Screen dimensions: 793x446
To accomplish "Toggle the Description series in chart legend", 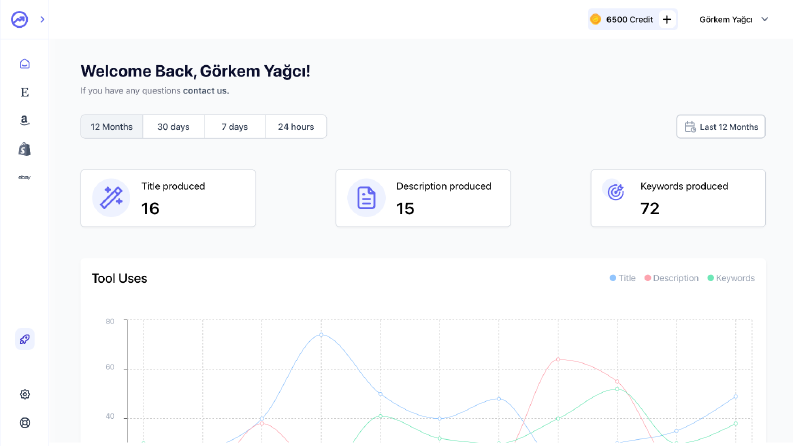I will click(672, 278).
